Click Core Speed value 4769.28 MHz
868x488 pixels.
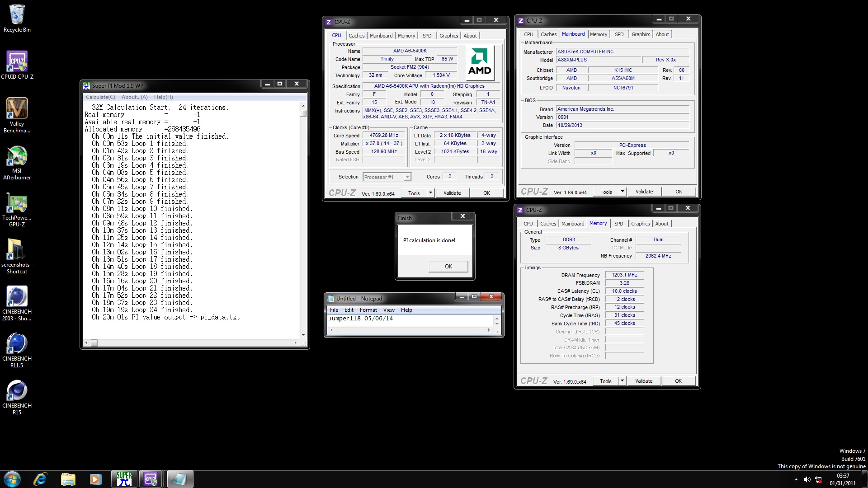[x=384, y=136]
